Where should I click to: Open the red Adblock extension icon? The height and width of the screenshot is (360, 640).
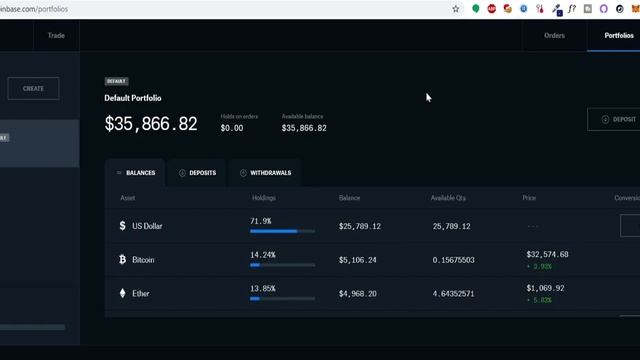pyautogui.click(x=491, y=9)
